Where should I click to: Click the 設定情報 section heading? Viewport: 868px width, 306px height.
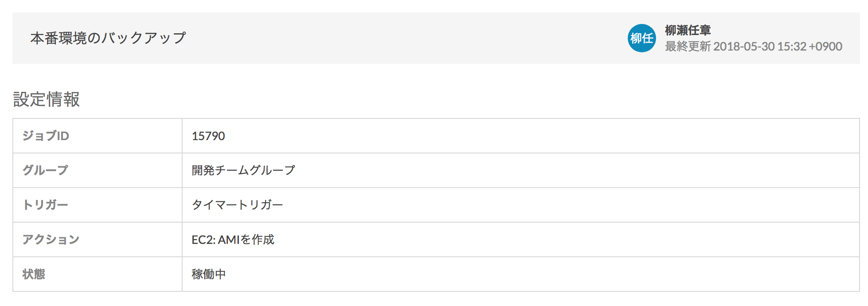[x=47, y=99]
